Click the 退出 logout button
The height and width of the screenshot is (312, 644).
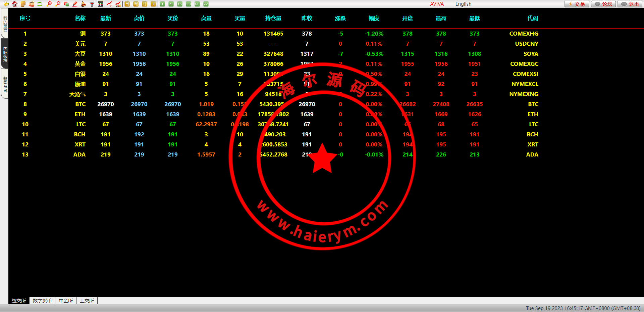pyautogui.click(x=630, y=4)
